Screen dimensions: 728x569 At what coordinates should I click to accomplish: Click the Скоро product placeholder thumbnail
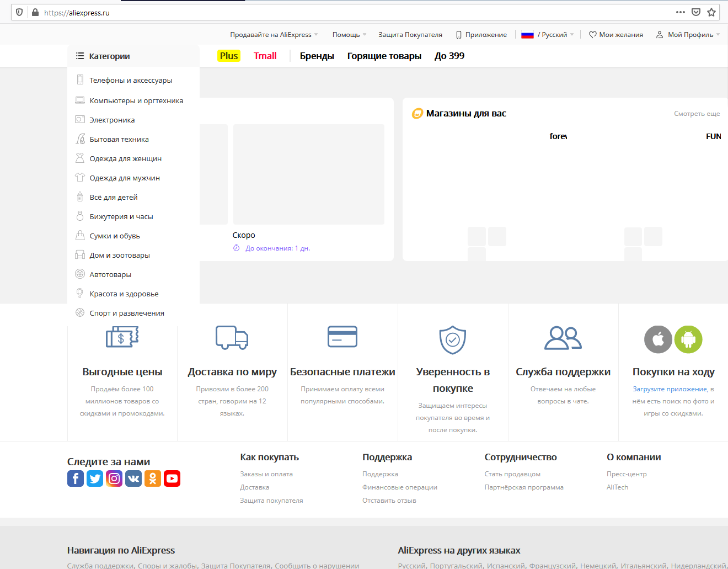point(309,174)
